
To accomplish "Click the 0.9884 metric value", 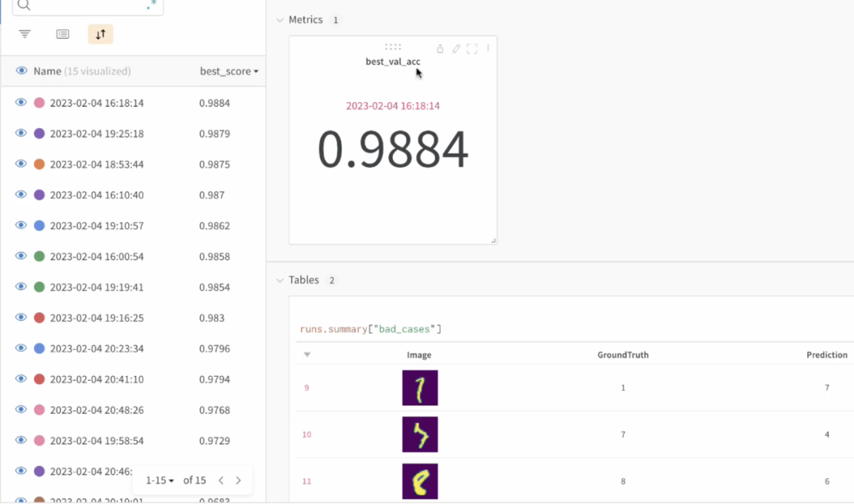I will coord(393,149).
